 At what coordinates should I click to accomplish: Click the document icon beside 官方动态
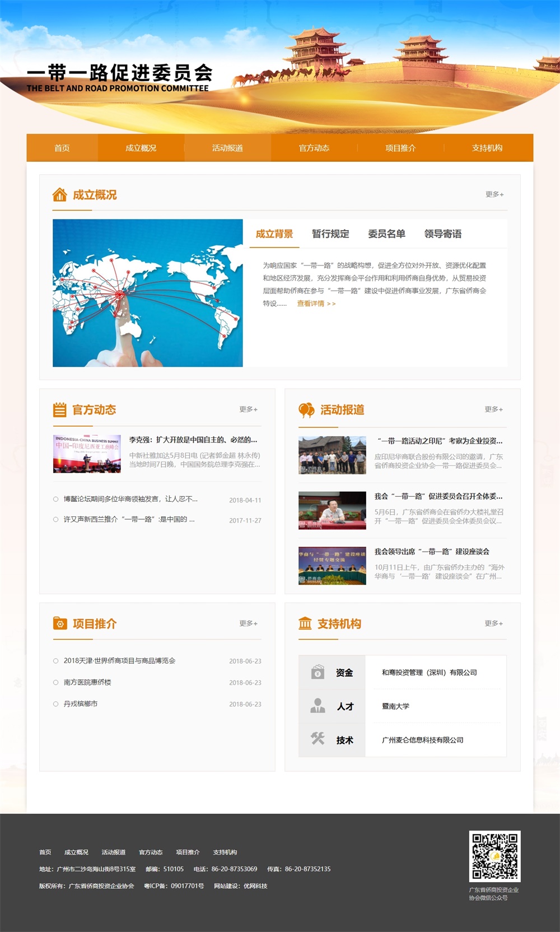click(59, 410)
